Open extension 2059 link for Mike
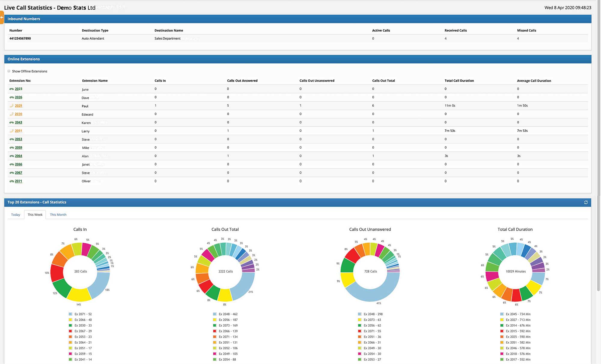 pos(19,148)
